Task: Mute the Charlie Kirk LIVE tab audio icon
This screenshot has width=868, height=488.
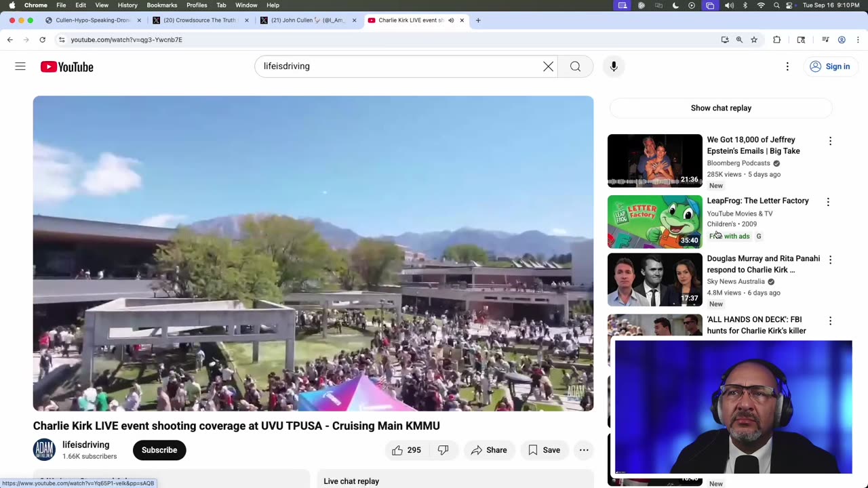Action: pyautogui.click(x=451, y=20)
